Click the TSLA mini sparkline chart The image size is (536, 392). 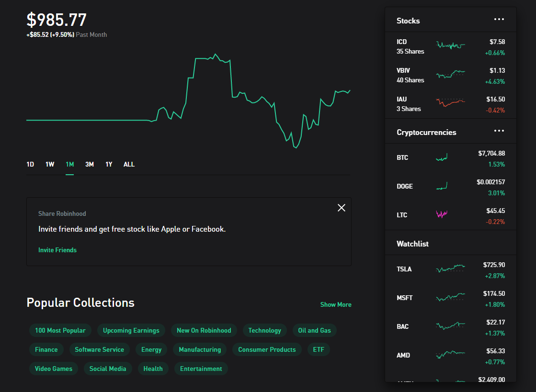pos(451,269)
